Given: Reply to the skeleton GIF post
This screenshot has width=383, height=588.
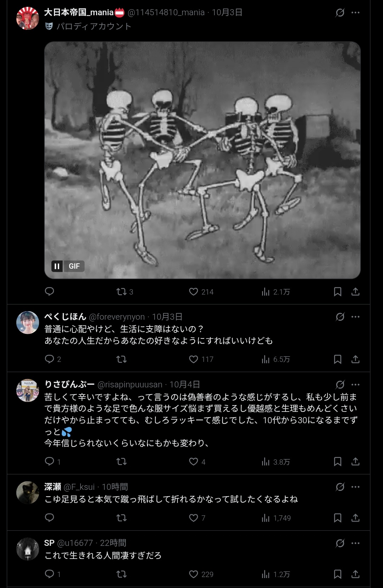Looking at the screenshot, I should pos(50,291).
